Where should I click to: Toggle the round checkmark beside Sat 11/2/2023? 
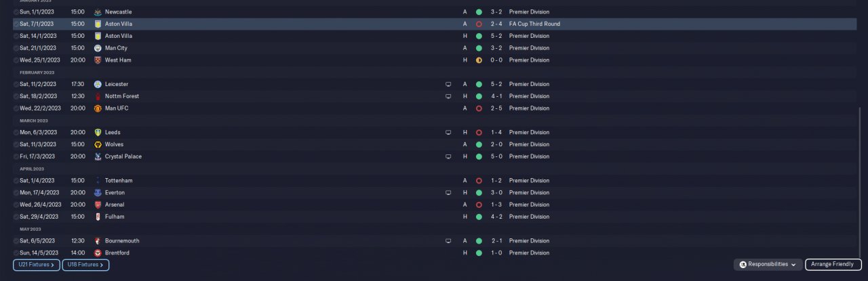tap(16, 84)
